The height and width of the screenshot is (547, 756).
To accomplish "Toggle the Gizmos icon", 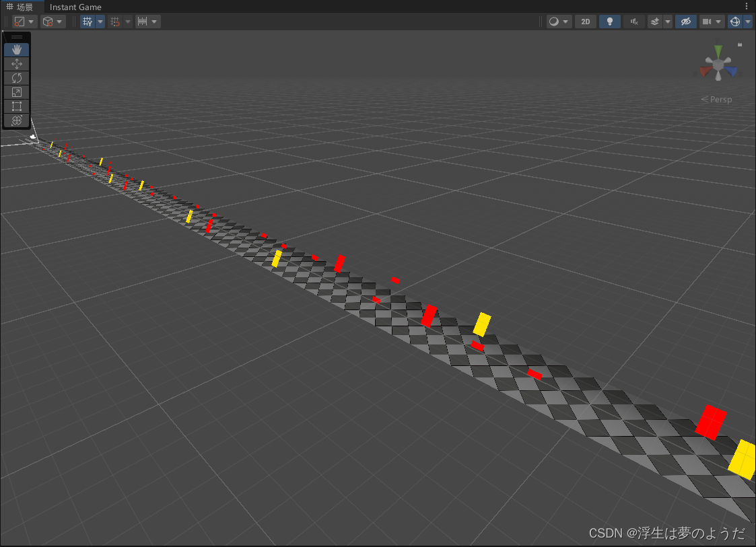I will (x=734, y=22).
